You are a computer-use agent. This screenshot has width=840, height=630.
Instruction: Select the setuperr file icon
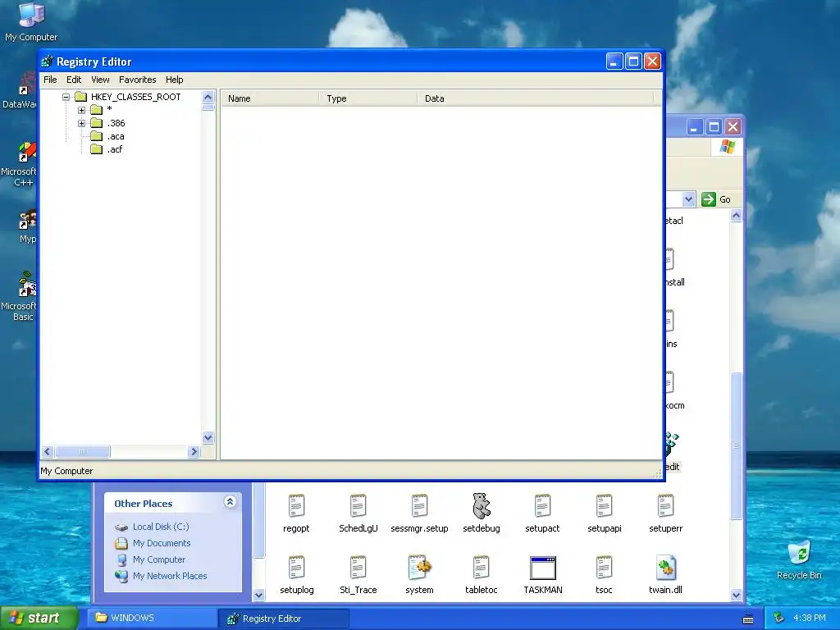click(x=665, y=505)
